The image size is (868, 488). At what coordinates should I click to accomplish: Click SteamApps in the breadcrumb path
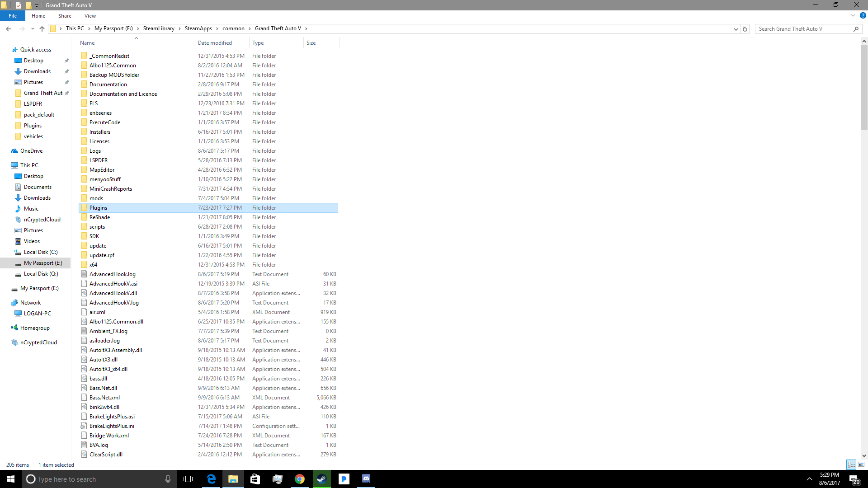click(198, 28)
